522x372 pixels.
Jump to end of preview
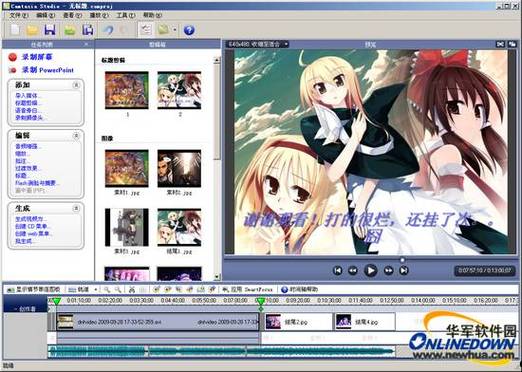404,270
